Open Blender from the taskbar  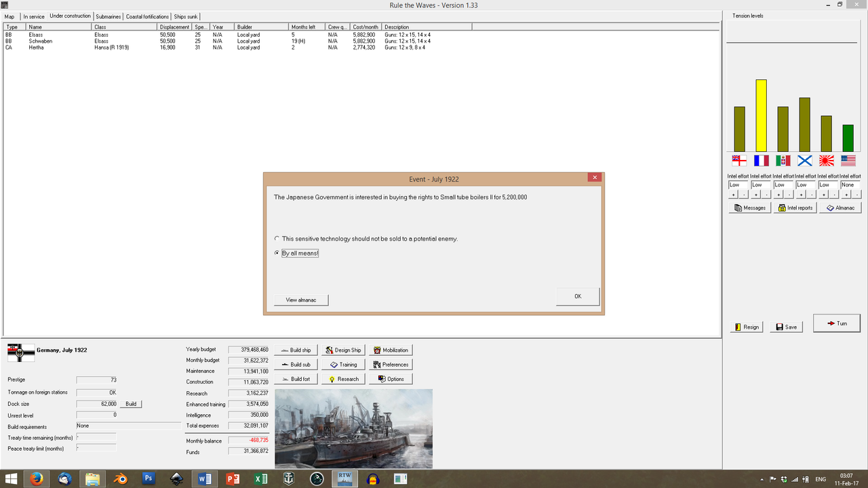click(121, 479)
